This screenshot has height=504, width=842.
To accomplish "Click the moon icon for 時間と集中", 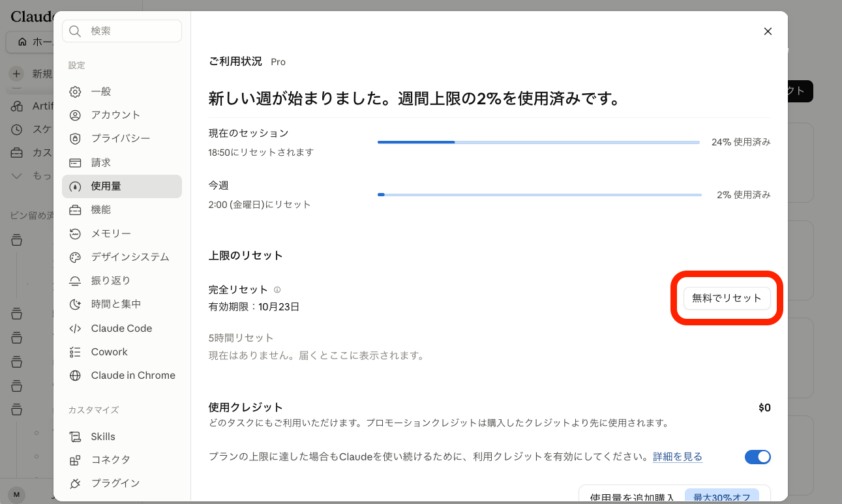I will coord(75,304).
